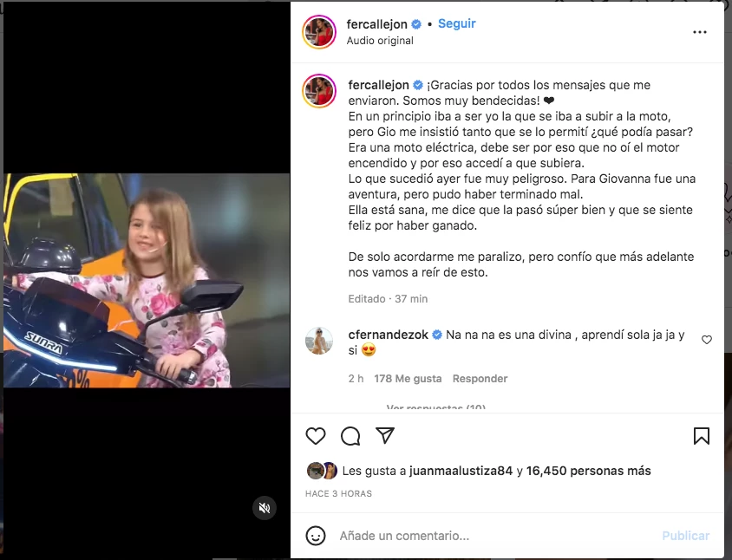Open the emoji picker smiley icon
732x560 pixels.
coord(316,535)
